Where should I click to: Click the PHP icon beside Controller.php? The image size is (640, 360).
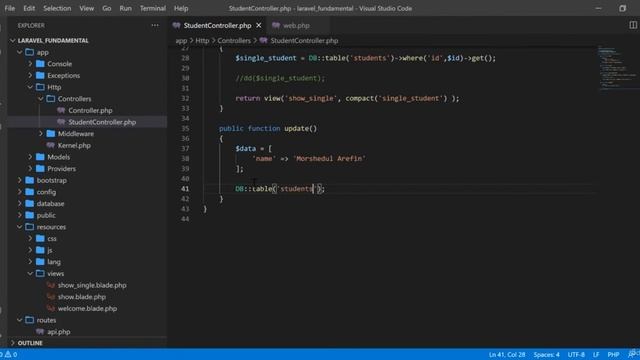coord(61,110)
